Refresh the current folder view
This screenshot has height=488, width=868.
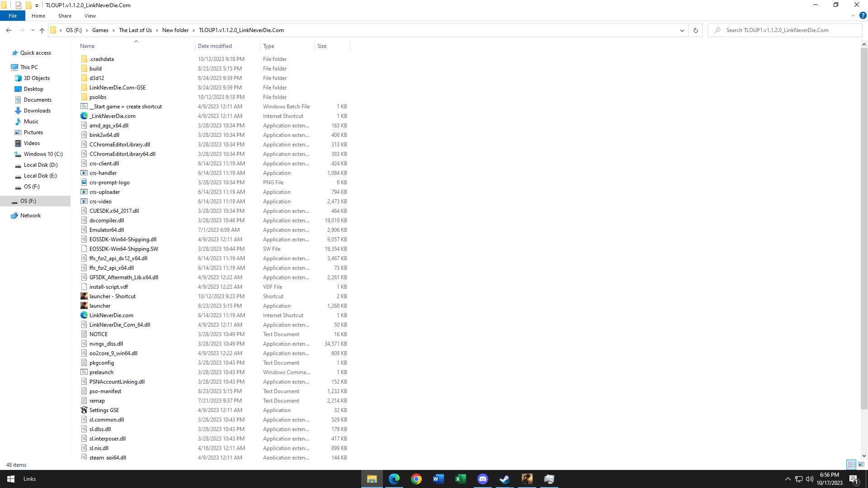(x=695, y=30)
